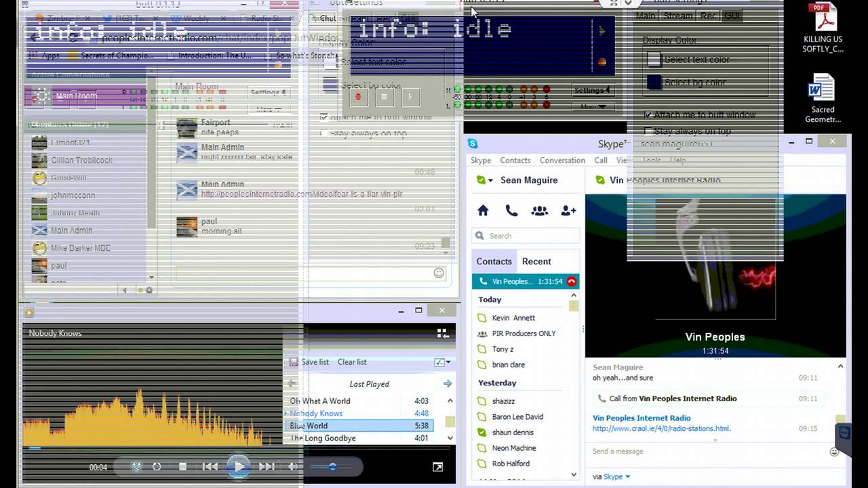Image resolution: width=868 pixels, height=488 pixels.
Task: Open Rec tab in butt settings
Action: [708, 16]
